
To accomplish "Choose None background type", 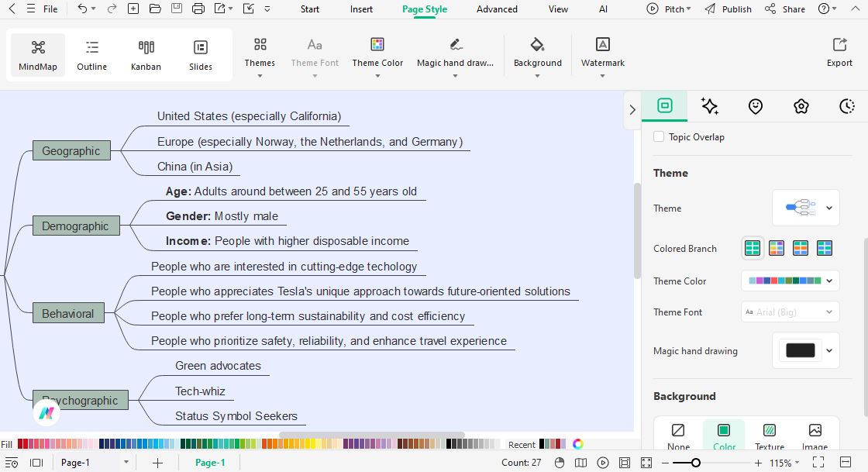I will coord(678,436).
